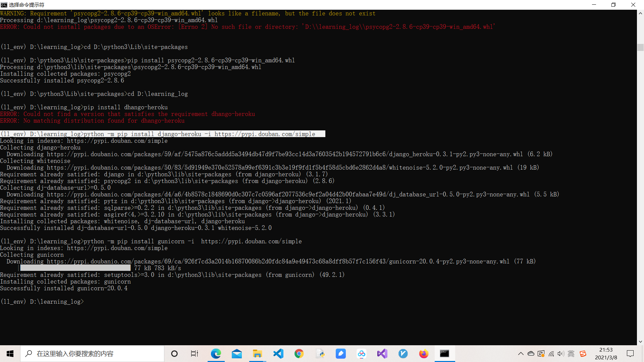Click the scrollbar up arrow

point(640,13)
